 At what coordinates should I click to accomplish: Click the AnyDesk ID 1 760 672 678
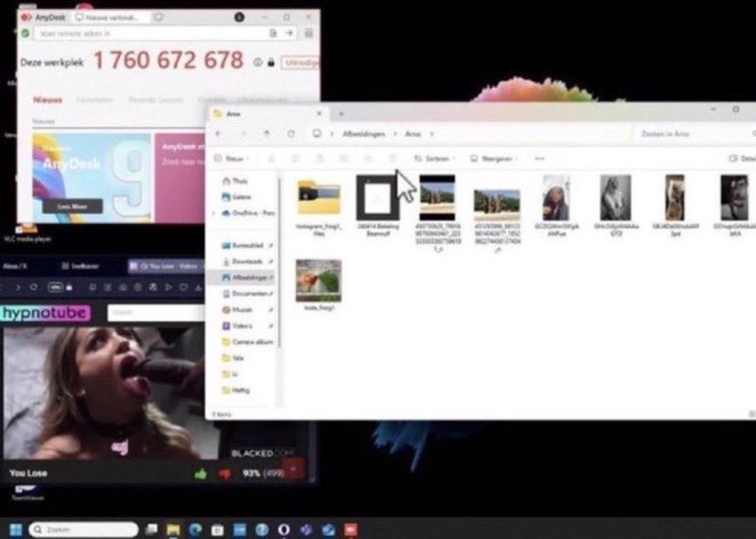tap(168, 60)
